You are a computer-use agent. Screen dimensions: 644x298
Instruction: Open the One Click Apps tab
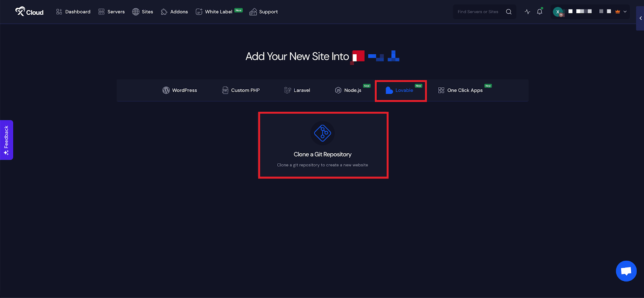460,90
